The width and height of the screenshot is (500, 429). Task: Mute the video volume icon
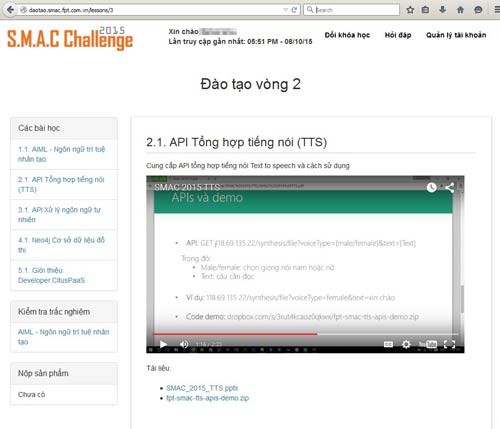(x=184, y=344)
